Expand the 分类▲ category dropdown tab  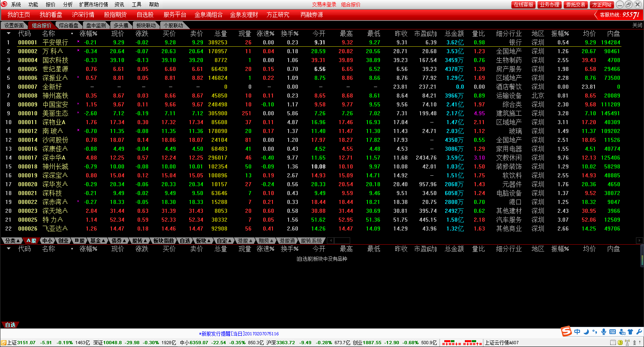tap(12, 241)
